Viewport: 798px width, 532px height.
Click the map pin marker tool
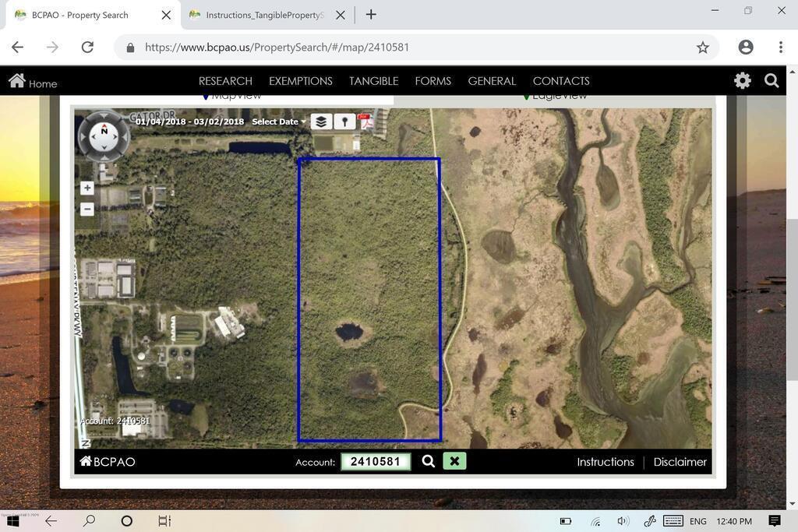[x=344, y=122]
